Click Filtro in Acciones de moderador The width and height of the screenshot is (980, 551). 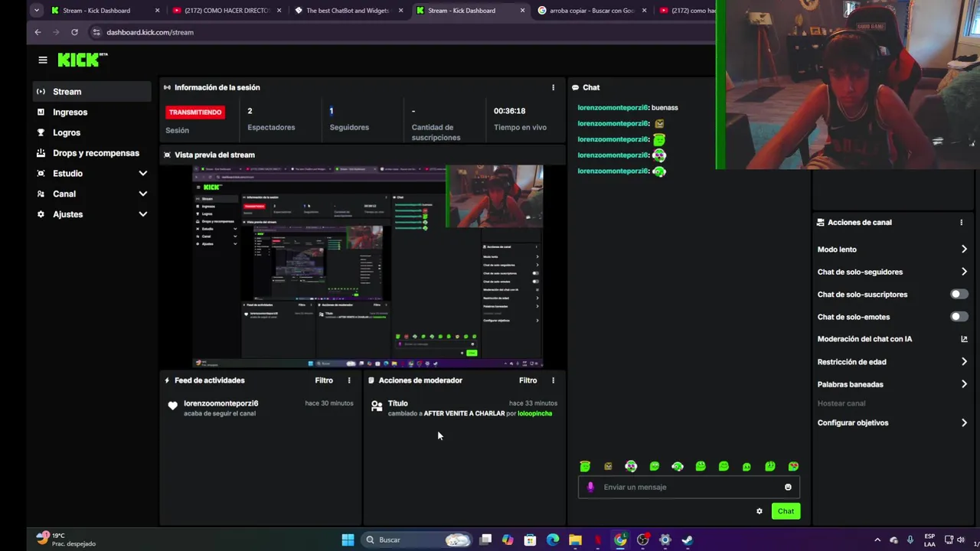click(x=528, y=380)
